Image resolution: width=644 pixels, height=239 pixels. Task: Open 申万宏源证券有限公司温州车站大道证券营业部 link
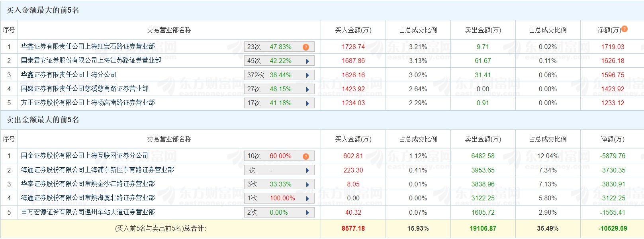(88, 212)
